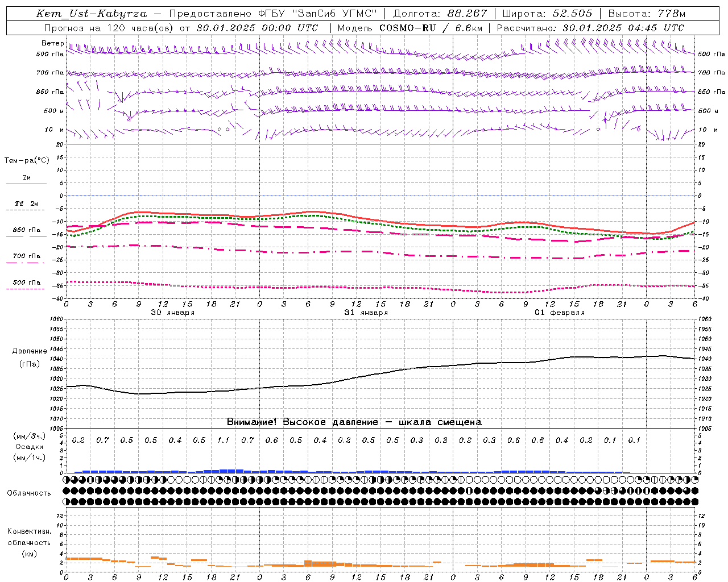Click the Долгота: 88.267 value

440,14
